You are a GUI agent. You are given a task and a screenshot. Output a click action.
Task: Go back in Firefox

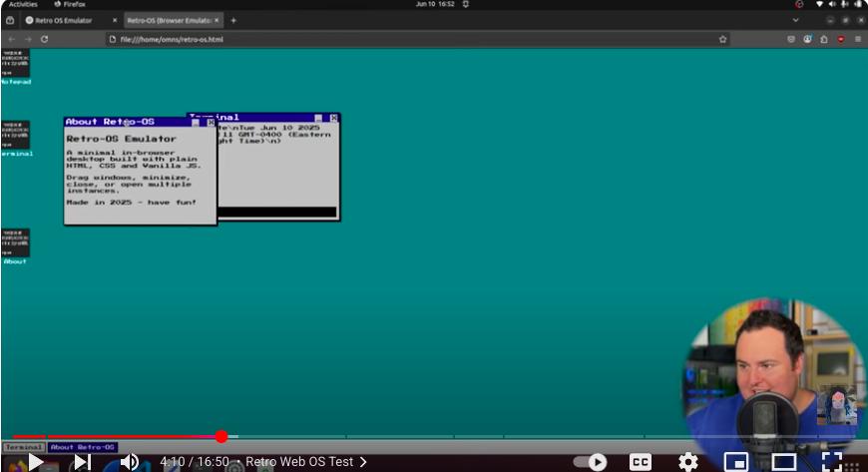(12, 39)
